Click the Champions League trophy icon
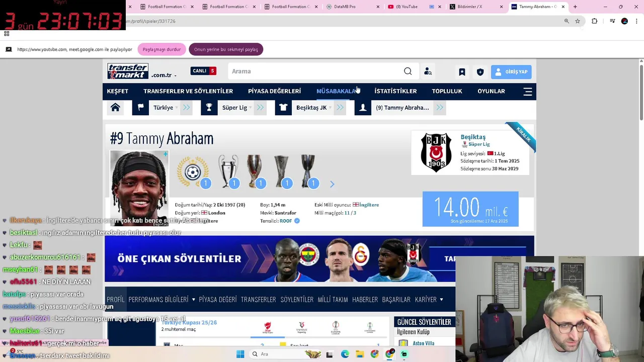Image resolution: width=644 pixels, height=362 pixels. pyautogui.click(x=228, y=171)
